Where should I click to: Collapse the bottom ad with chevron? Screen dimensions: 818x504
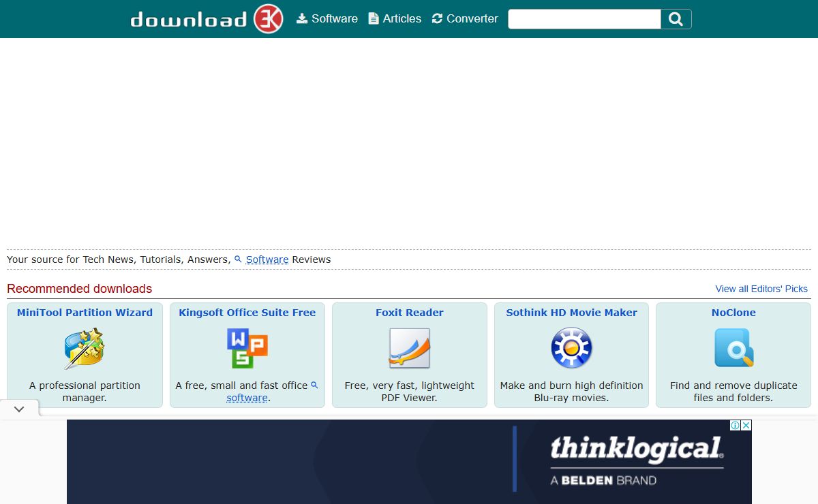click(19, 409)
